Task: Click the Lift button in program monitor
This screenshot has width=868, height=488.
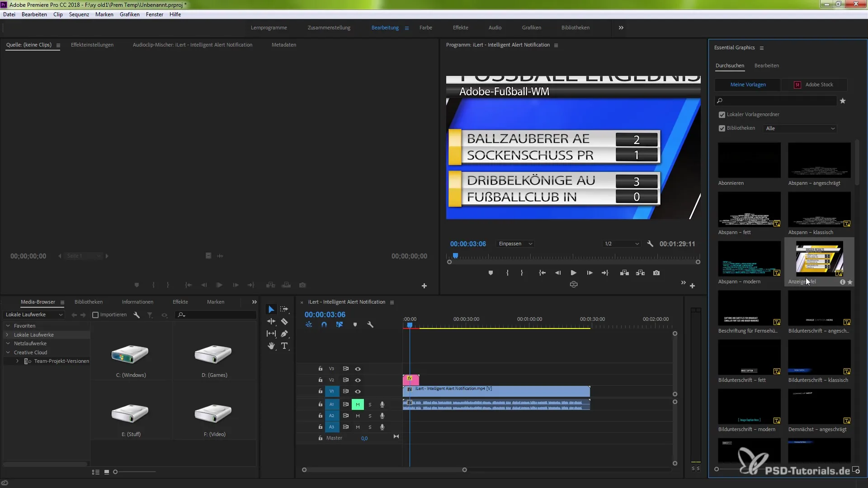Action: point(624,273)
